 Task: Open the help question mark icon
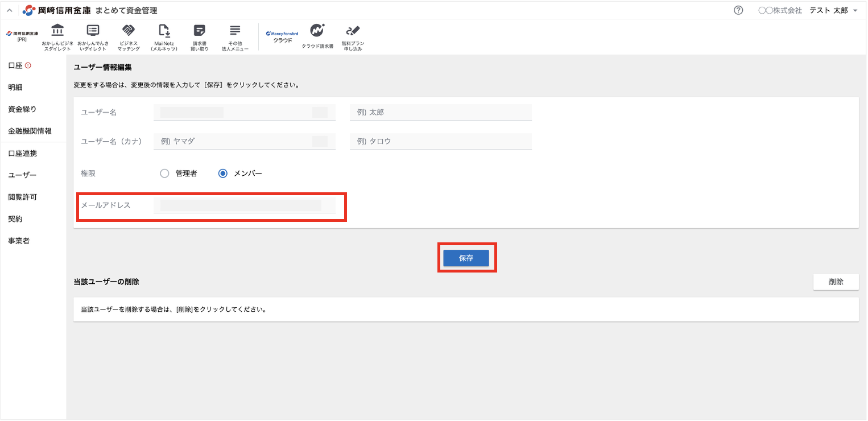point(738,10)
